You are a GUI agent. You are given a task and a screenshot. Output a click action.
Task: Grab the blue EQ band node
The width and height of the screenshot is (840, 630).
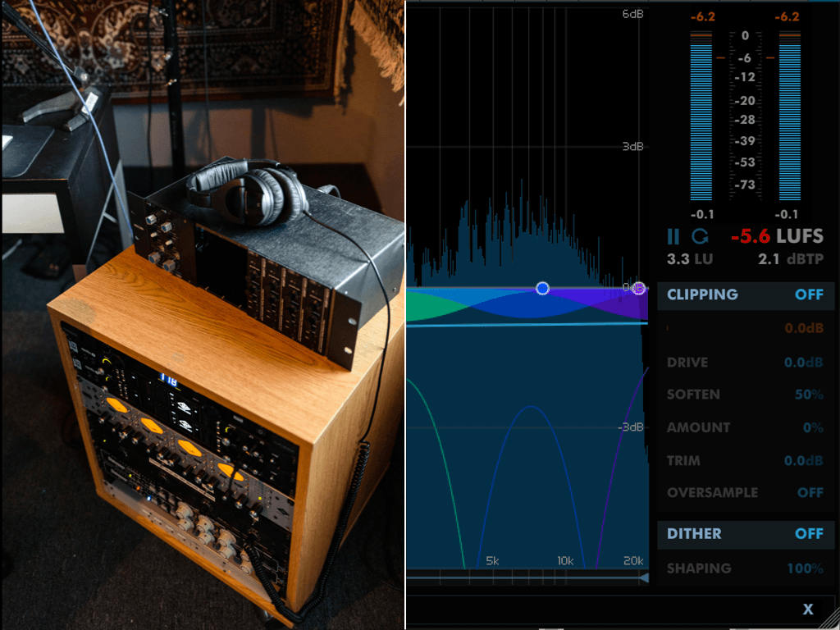[x=542, y=288]
